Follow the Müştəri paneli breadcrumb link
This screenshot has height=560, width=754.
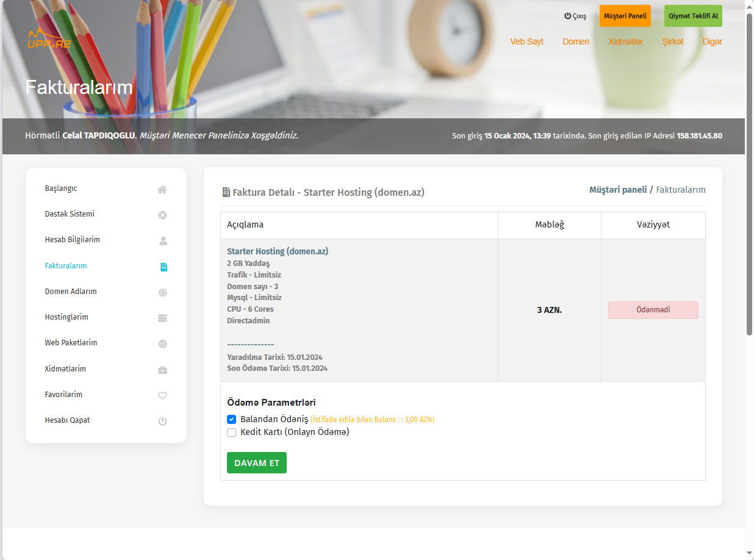point(617,190)
